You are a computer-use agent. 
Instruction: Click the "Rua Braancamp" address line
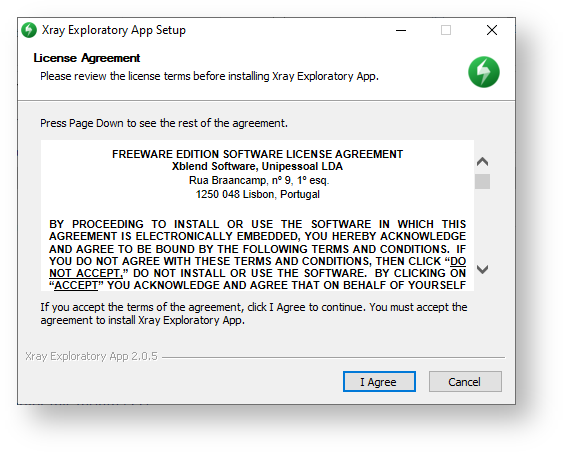tap(259, 180)
